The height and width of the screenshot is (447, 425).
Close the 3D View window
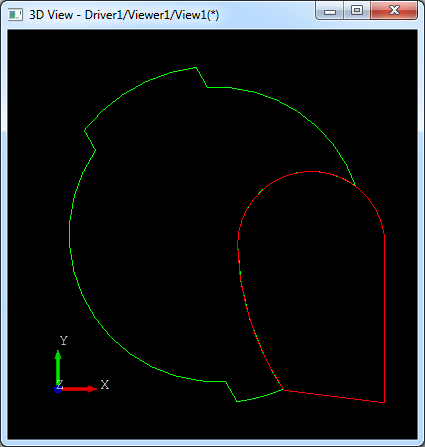point(394,11)
